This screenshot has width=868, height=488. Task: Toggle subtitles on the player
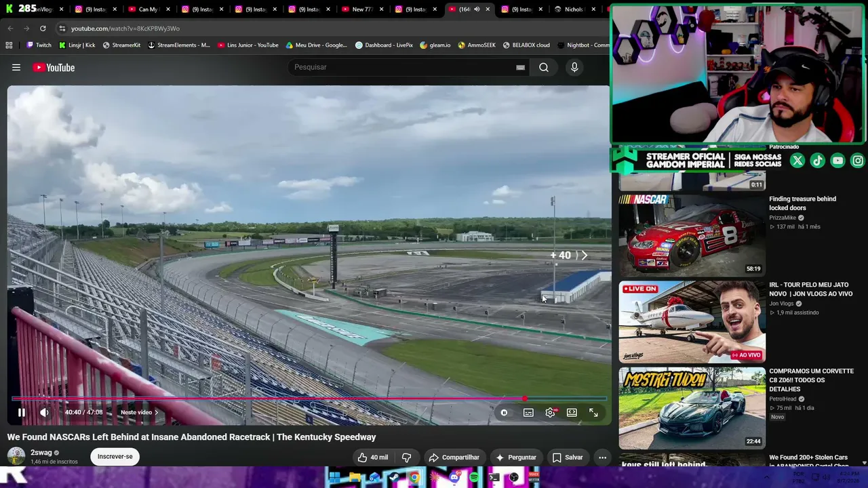pyautogui.click(x=528, y=412)
